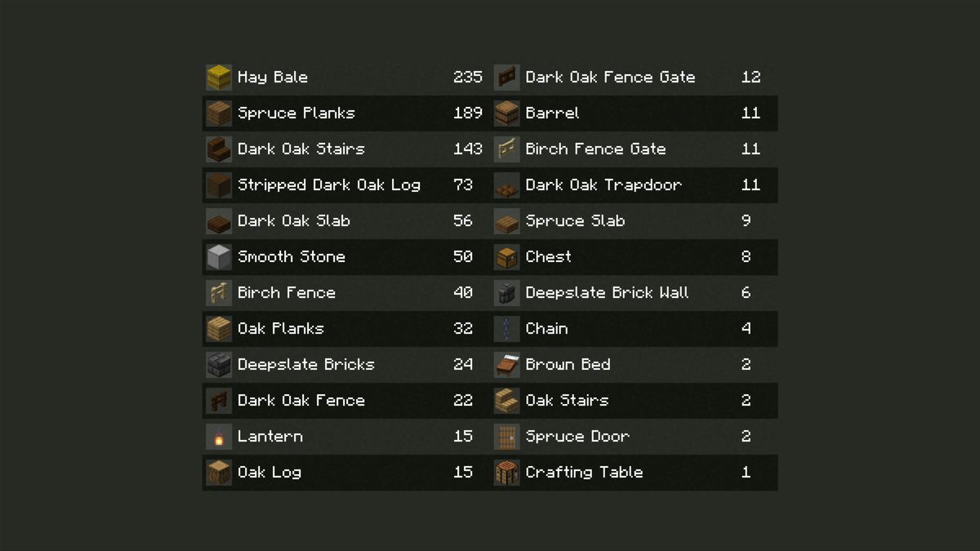Click the Deepslate Bricks icon
The width and height of the screenshot is (980, 551).
219,365
